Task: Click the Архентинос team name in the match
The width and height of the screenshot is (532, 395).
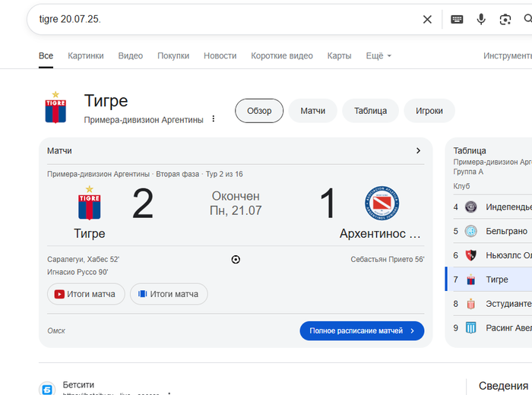Action: click(380, 234)
